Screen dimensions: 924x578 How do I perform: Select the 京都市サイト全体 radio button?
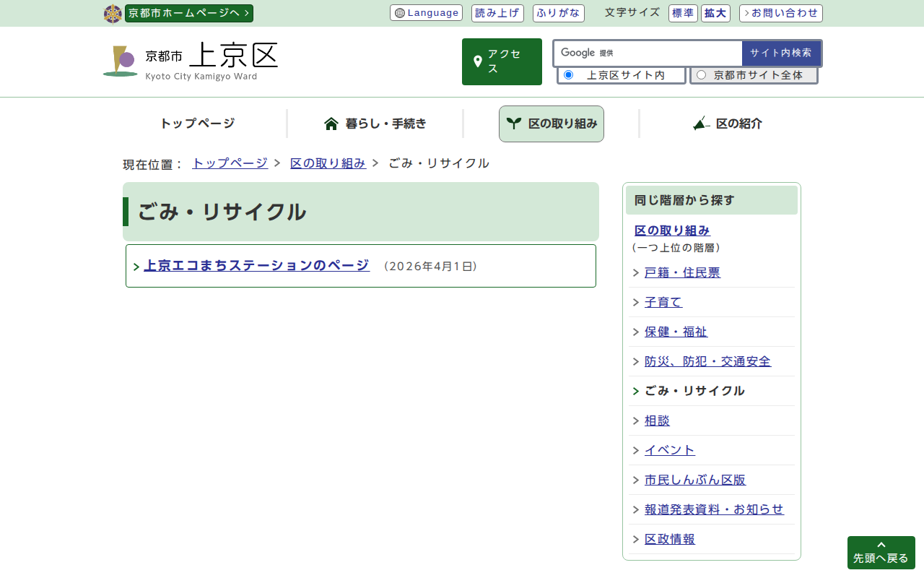tap(701, 75)
